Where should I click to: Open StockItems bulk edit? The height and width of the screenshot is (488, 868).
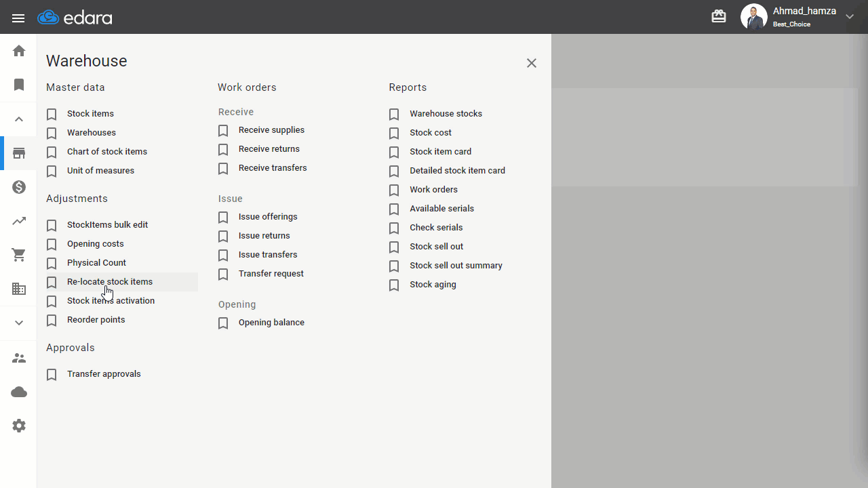[x=107, y=225]
